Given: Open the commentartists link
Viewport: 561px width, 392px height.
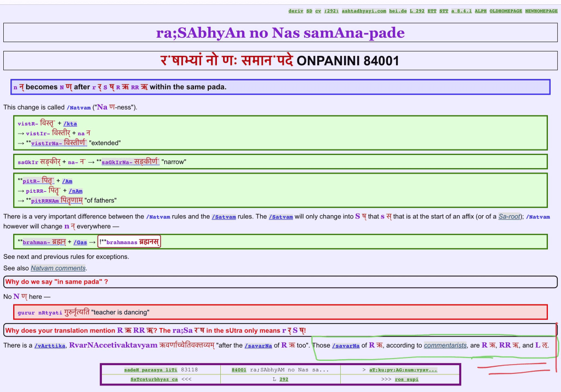Looking at the screenshot, I should [x=445, y=345].
